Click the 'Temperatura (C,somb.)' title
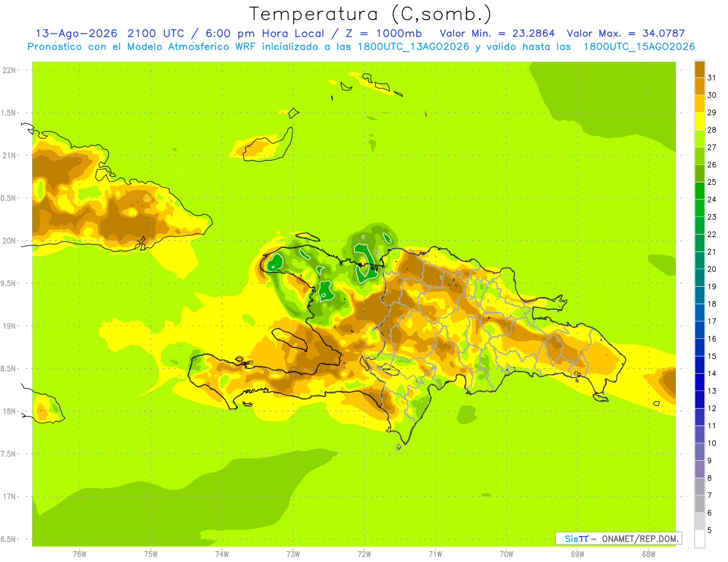The width and height of the screenshot is (728, 562). coord(370,14)
